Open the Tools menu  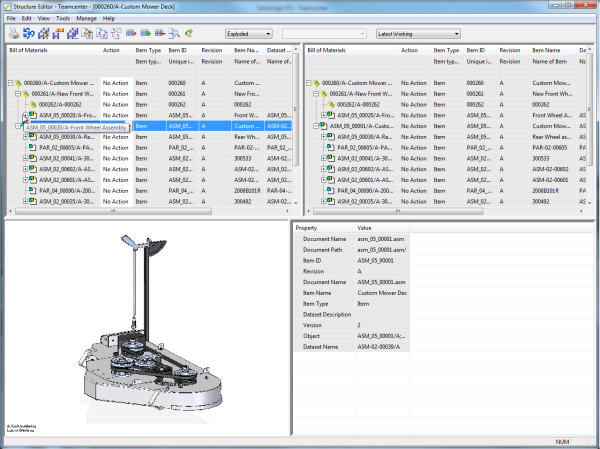point(63,18)
